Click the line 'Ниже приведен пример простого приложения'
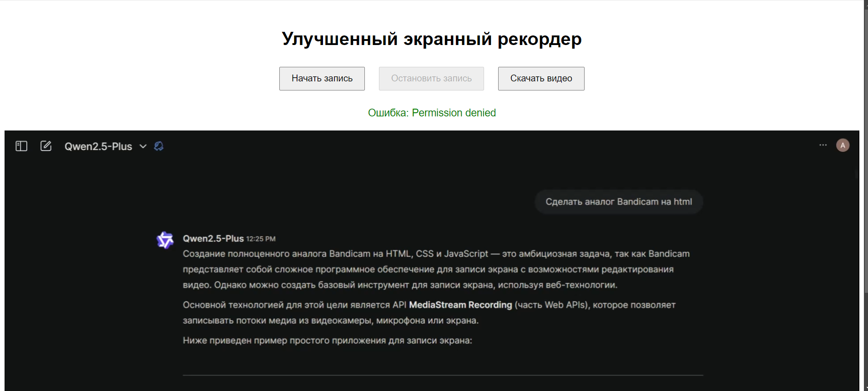The width and height of the screenshot is (868, 391). [x=328, y=341]
